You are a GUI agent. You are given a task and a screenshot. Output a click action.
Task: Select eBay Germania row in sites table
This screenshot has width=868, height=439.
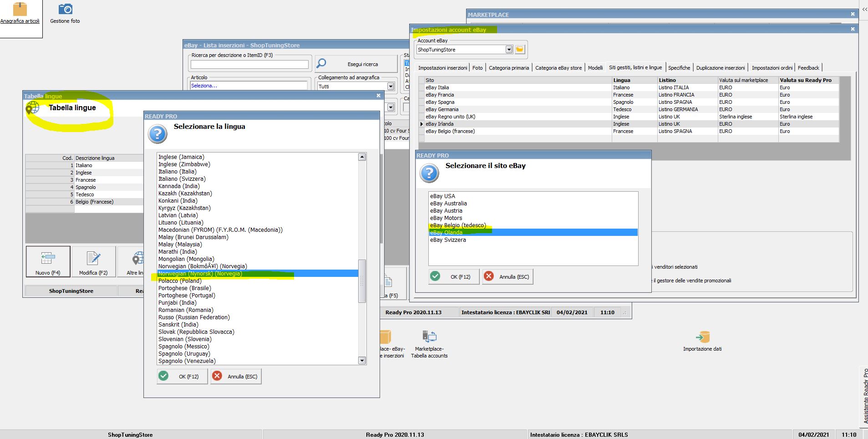[x=629, y=109]
